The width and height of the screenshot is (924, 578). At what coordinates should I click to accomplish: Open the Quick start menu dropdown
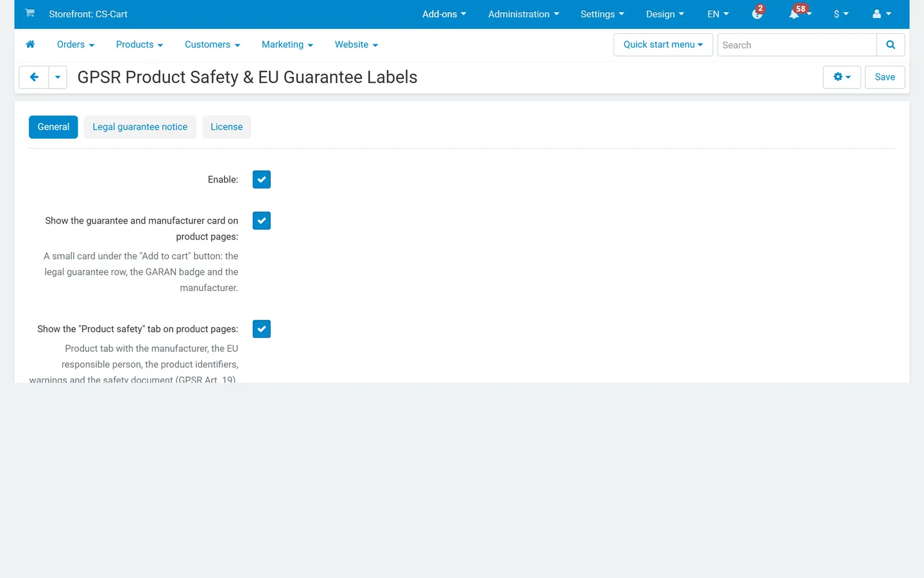click(x=663, y=45)
